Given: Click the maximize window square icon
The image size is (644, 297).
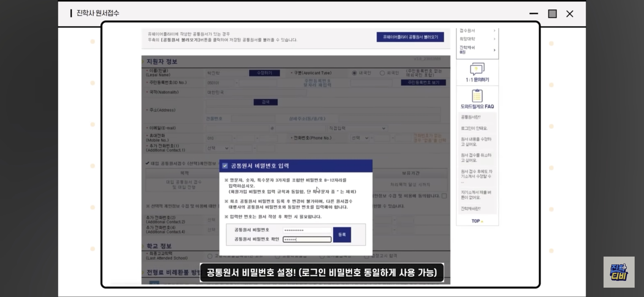Looking at the screenshot, I should point(552,14).
